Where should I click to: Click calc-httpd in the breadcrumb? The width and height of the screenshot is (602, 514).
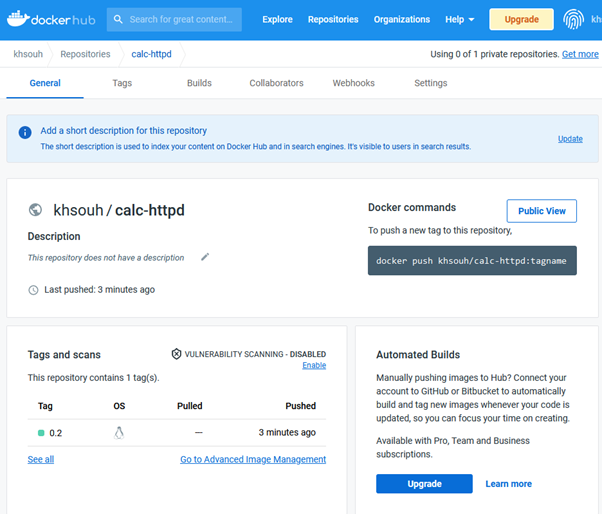click(151, 54)
